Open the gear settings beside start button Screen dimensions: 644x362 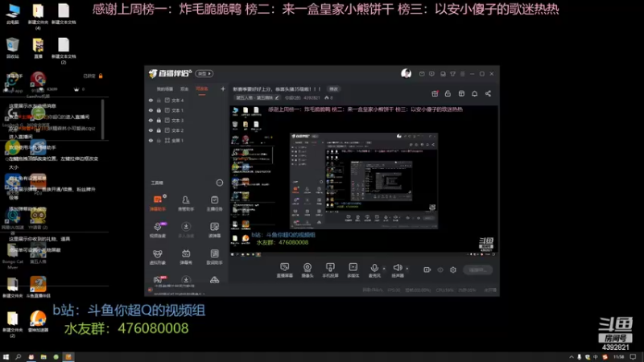[x=453, y=269]
